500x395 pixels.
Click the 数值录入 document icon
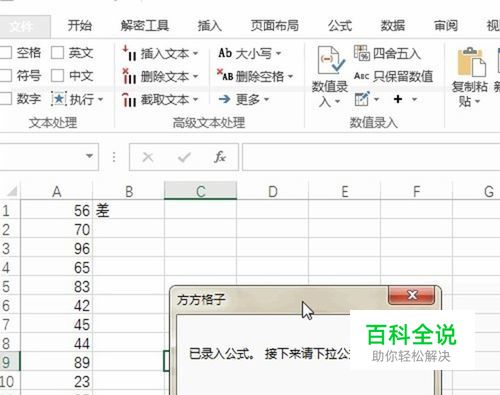pyautogui.click(x=330, y=60)
